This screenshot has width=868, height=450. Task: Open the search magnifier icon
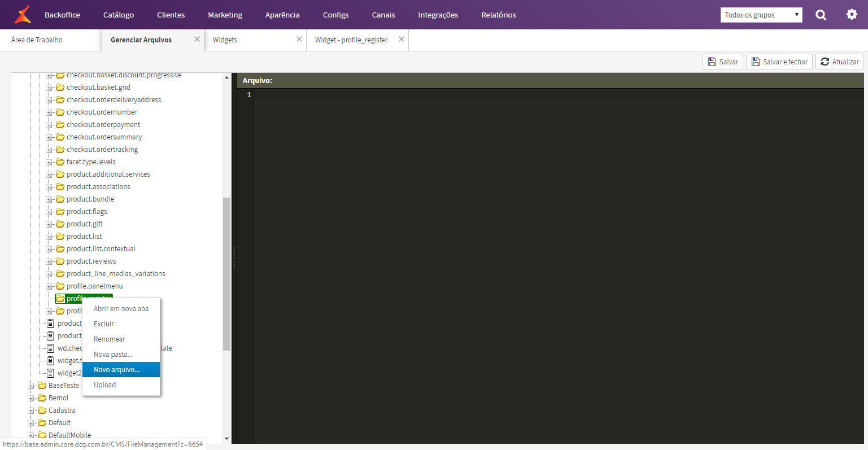[x=821, y=15]
